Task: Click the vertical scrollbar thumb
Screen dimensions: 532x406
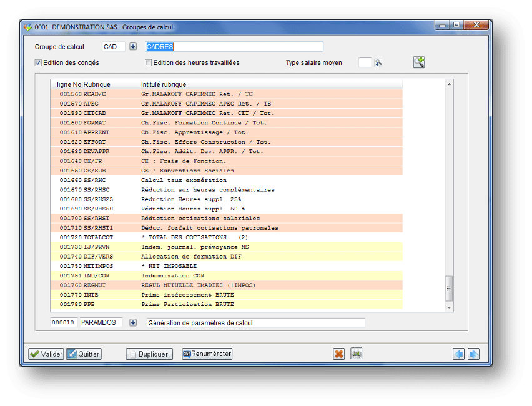Action: pos(449,289)
